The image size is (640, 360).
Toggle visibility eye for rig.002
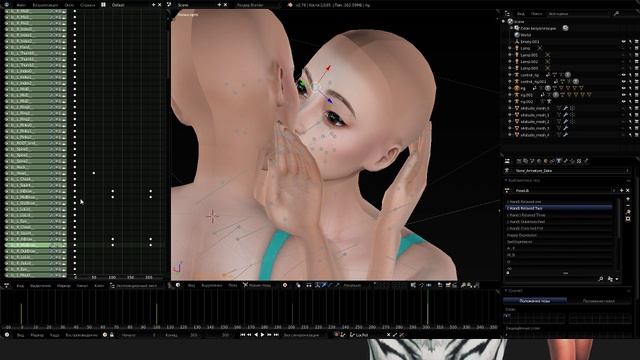[x=624, y=102]
